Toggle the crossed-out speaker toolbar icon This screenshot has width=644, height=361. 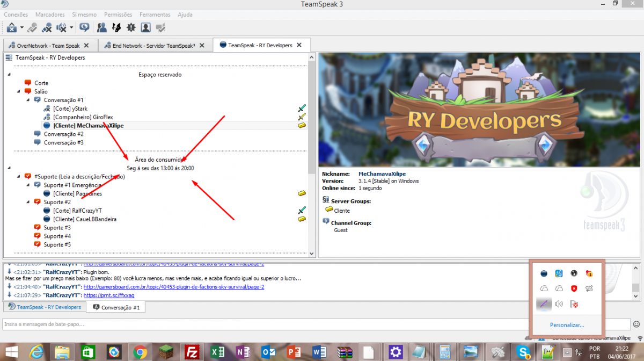tap(61, 27)
